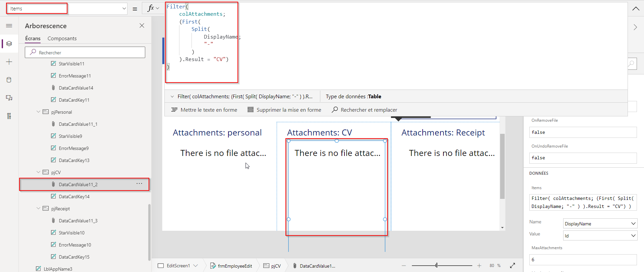The height and width of the screenshot is (272, 644).
Task: Open the Name DisplayName dropdown
Action: click(600, 224)
